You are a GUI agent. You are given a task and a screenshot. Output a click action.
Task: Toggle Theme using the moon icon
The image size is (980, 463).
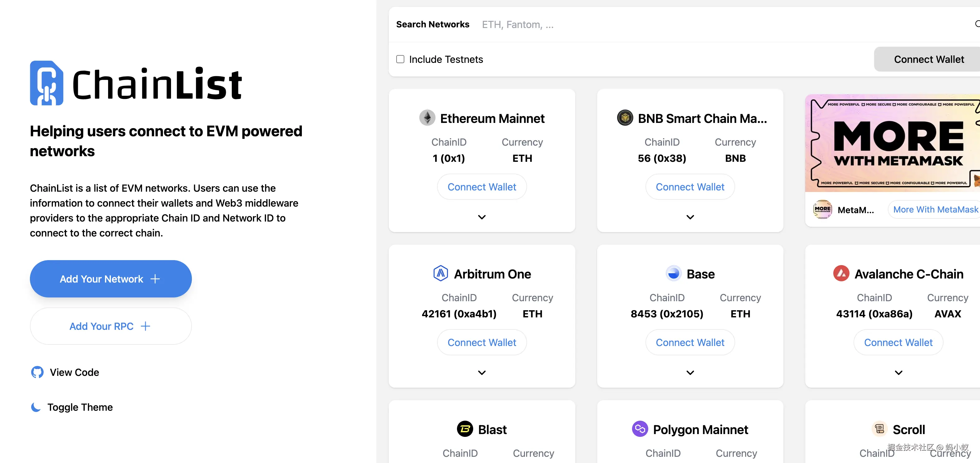[36, 407]
